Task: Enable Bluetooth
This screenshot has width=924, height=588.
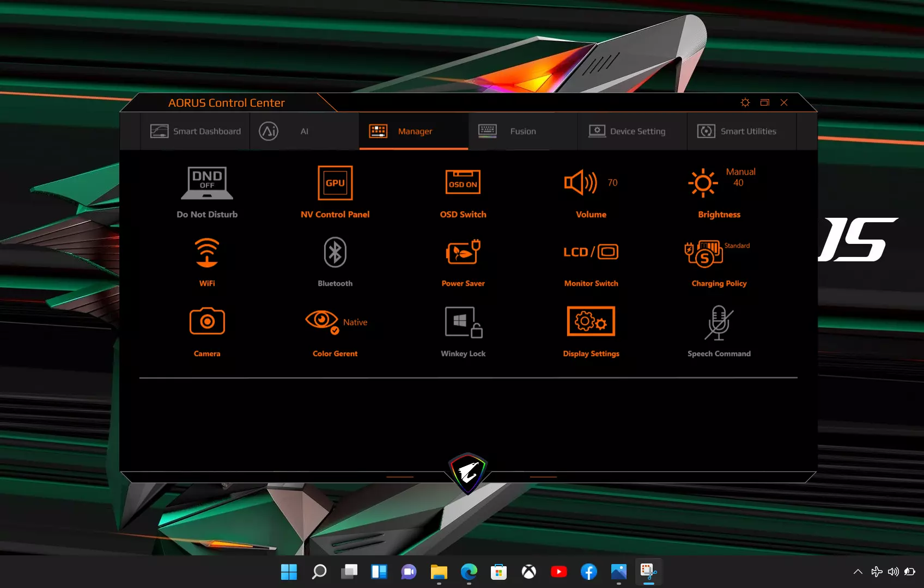Action: pyautogui.click(x=335, y=253)
